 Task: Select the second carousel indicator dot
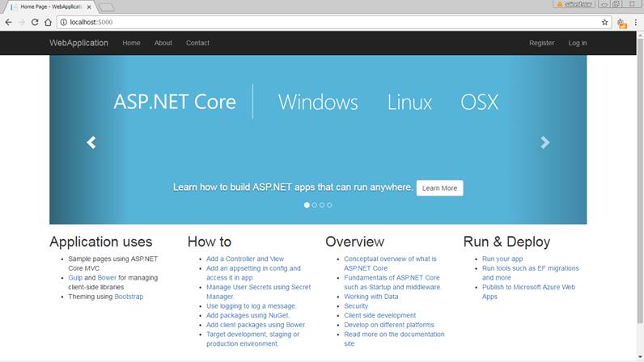click(314, 204)
